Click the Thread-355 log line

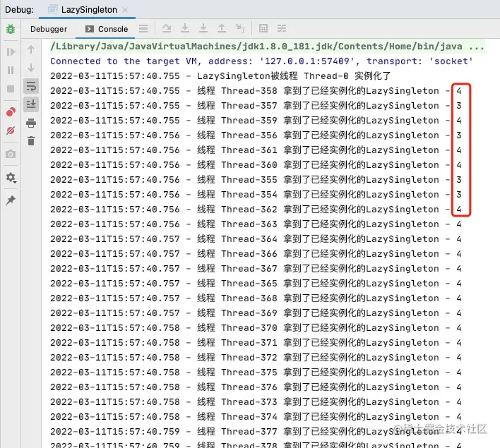coord(256,180)
